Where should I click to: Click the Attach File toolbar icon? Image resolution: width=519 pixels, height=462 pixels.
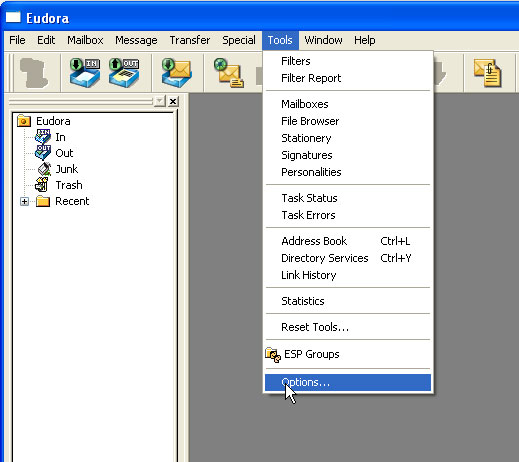point(487,73)
